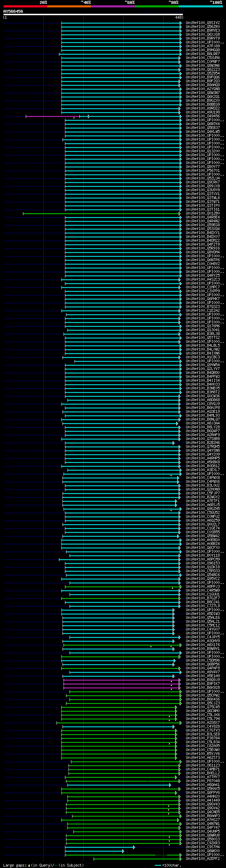Select label UniRef100_A5E1A9

pos(203,676)
